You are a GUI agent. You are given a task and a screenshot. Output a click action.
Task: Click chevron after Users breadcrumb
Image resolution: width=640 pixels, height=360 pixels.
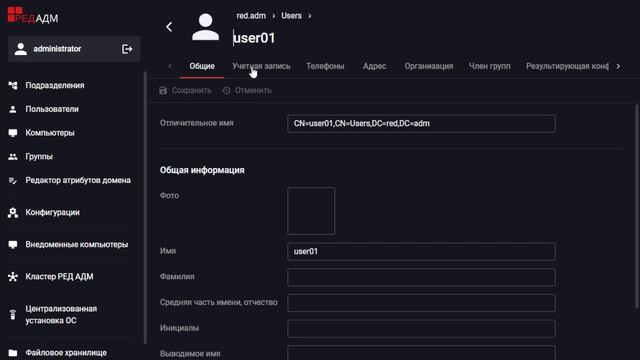click(310, 16)
